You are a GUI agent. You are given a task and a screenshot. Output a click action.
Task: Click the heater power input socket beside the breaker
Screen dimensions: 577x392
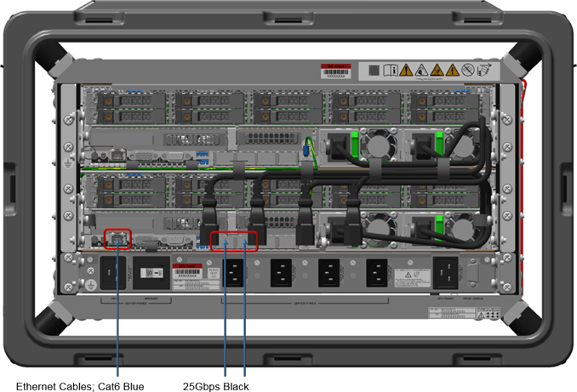pos(113,272)
